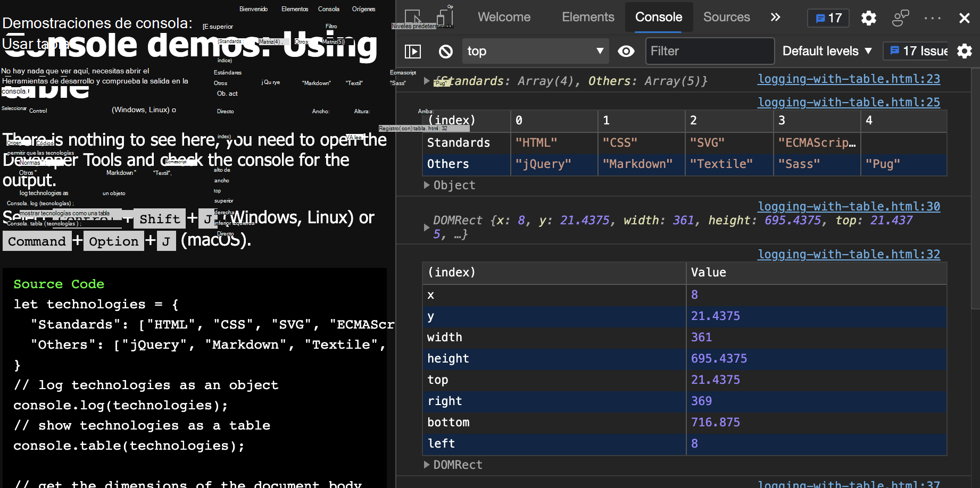Click the Shift key label on page

click(x=160, y=218)
